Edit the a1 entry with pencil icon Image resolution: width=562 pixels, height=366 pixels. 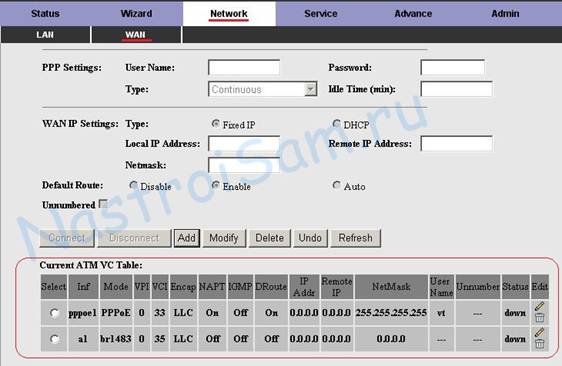[539, 333]
